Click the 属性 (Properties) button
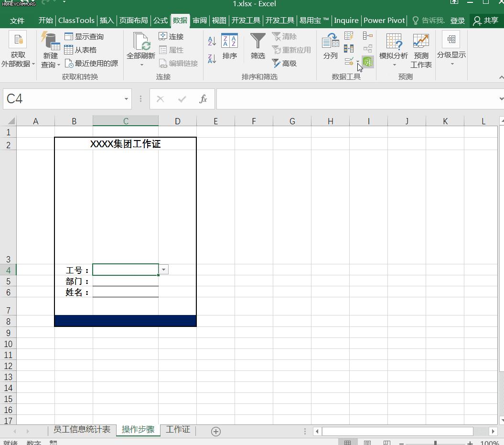Image resolution: width=504 pixels, height=445 pixels. tap(171, 50)
